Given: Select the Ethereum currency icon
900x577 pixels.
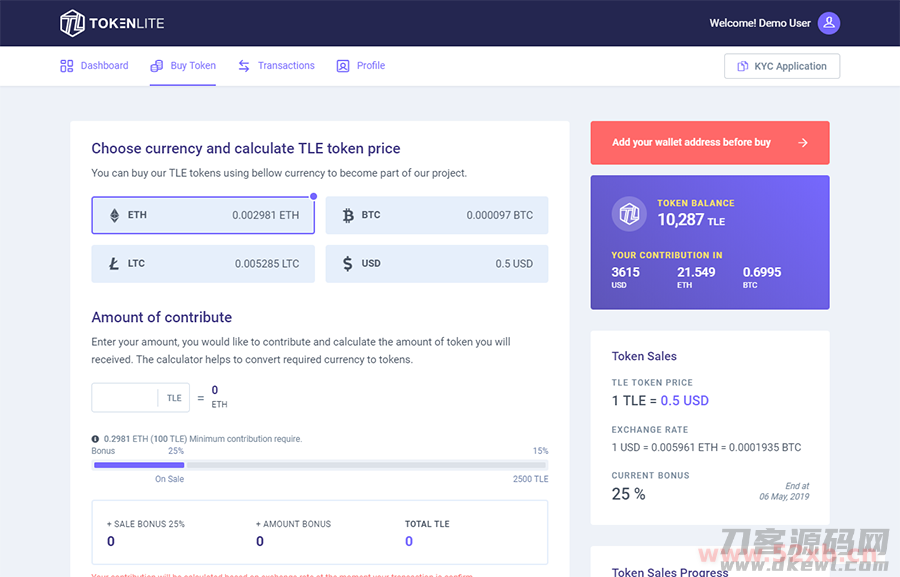Looking at the screenshot, I should (117, 214).
